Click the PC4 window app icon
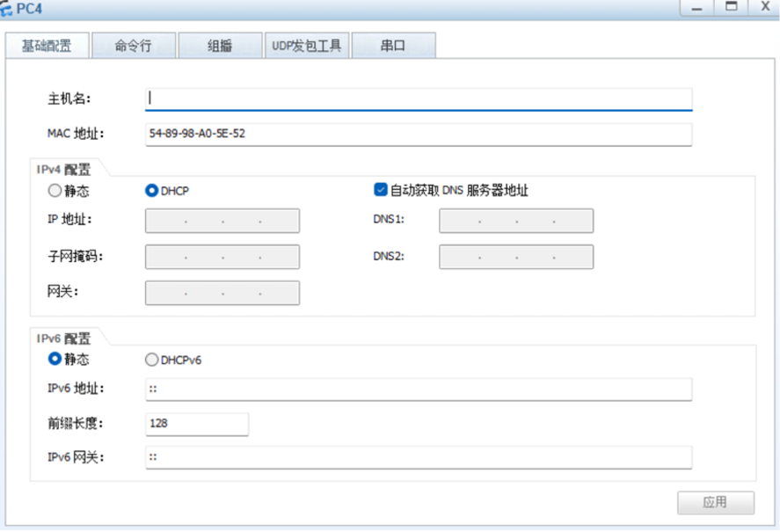Image resolution: width=780 pixels, height=532 pixels. pyautogui.click(x=5, y=9)
